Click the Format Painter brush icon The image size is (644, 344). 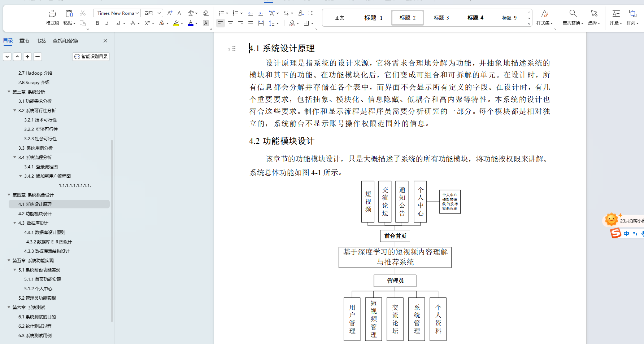coord(53,14)
